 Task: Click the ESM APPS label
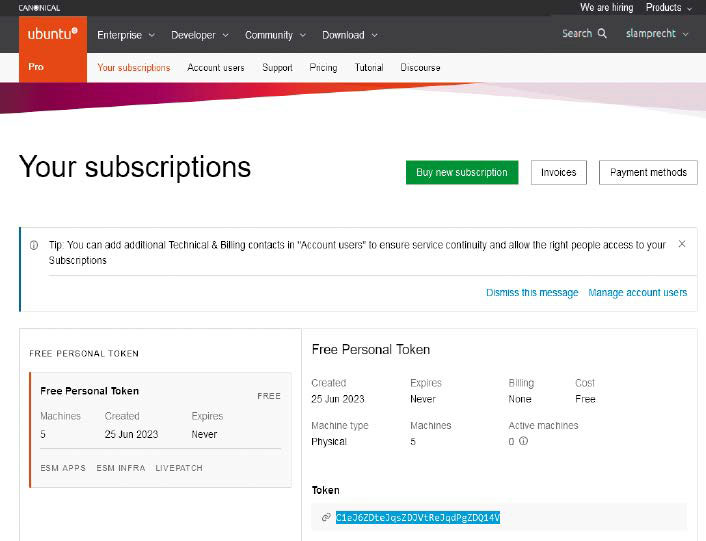click(63, 468)
